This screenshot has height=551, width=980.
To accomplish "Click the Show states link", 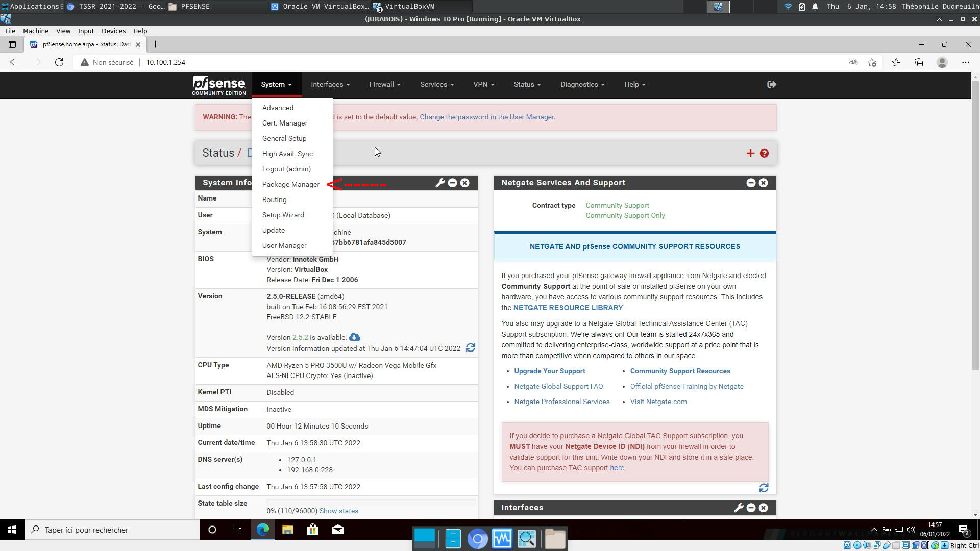I will pos(338,511).
